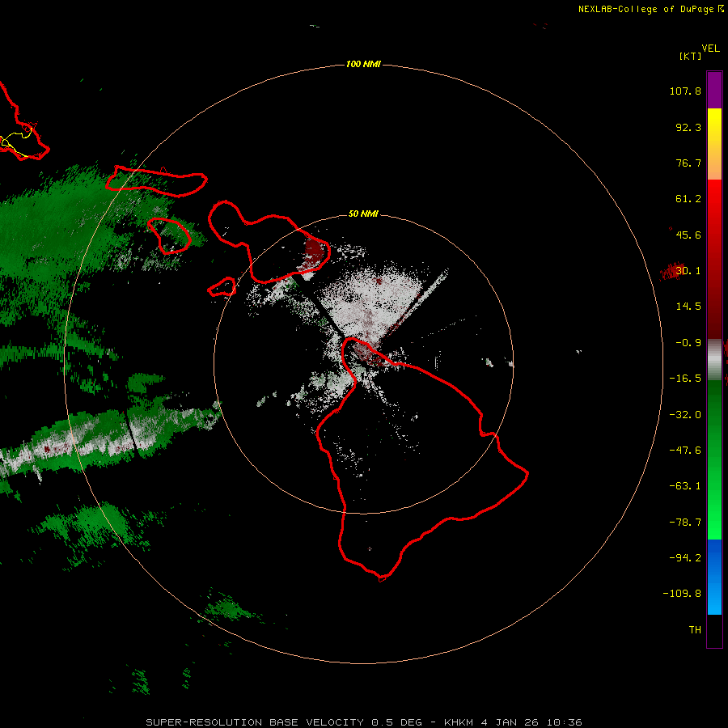Click the VEL legend title

pyautogui.click(x=710, y=49)
